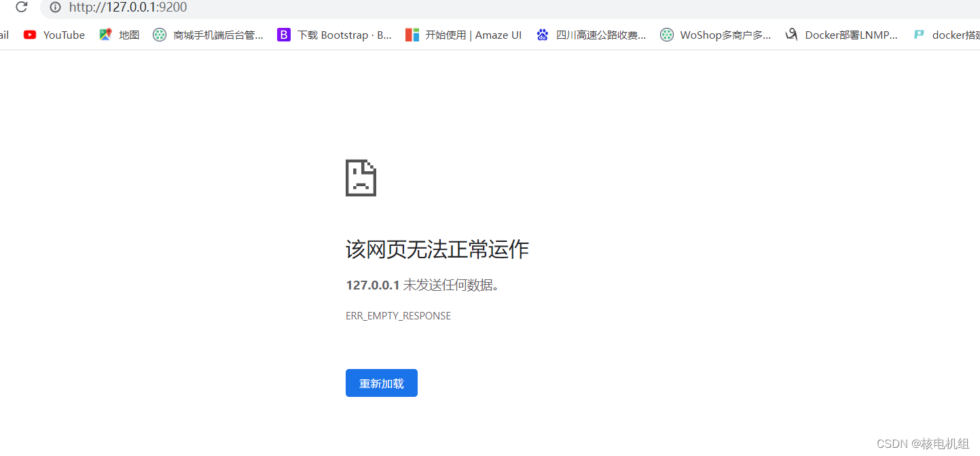Open the Docker部署LNMP bookmark

[851, 35]
